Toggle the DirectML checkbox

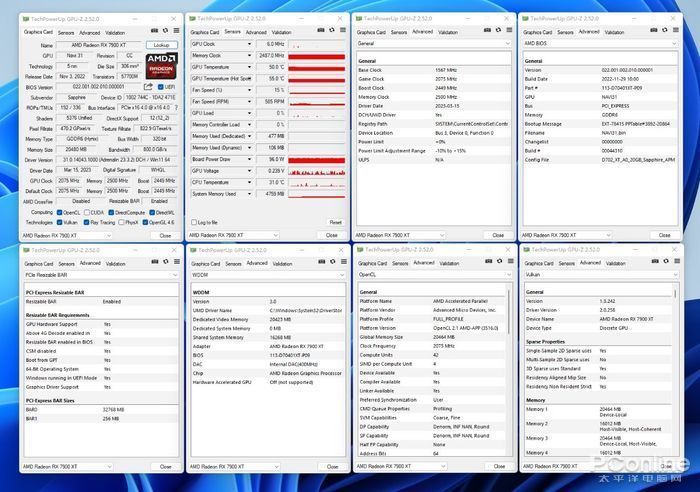tap(152, 213)
